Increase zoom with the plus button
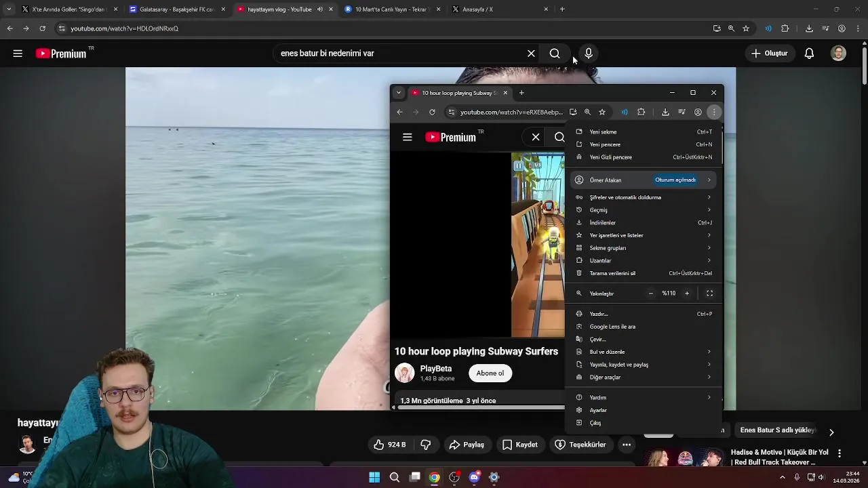868x488 pixels. point(687,293)
